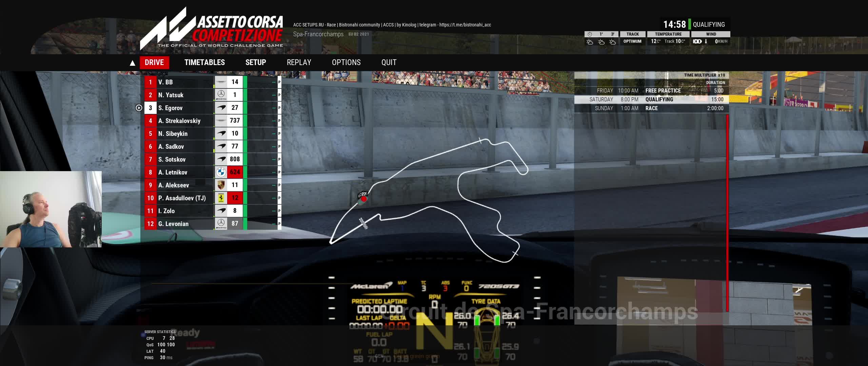Screen dimensions: 868x366
Task: Open the TIMETABLES tab
Action: pyautogui.click(x=204, y=62)
